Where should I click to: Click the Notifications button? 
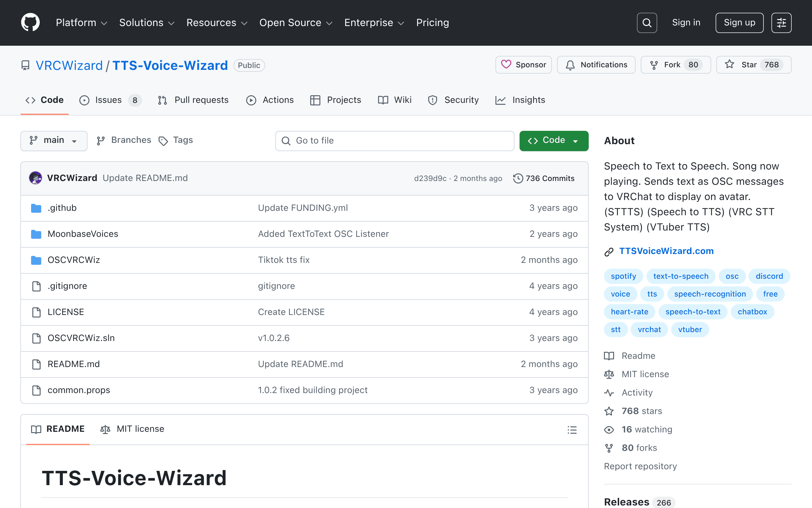click(x=596, y=64)
